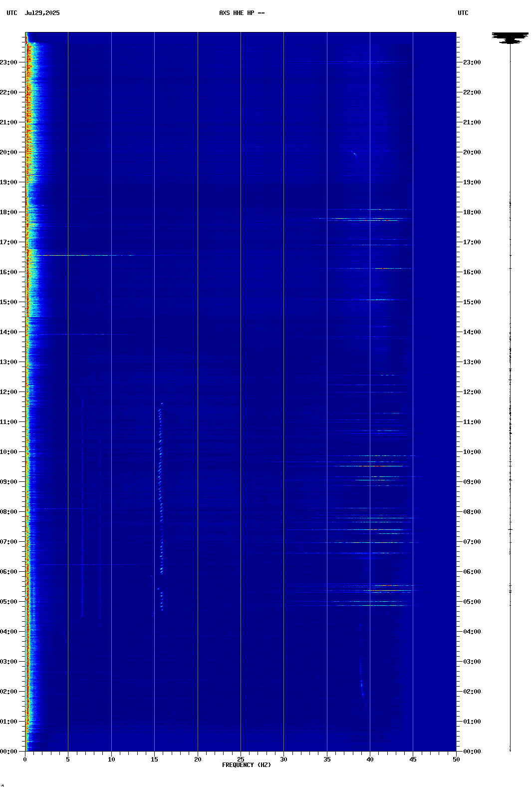Select the 03:00 label on the right axis
Screen dimensions: 532x791
tap(472, 662)
